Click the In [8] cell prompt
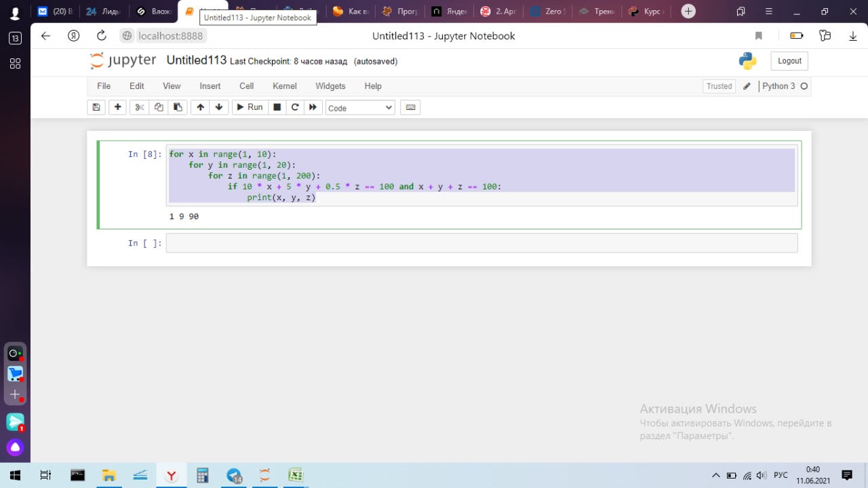 (x=145, y=154)
